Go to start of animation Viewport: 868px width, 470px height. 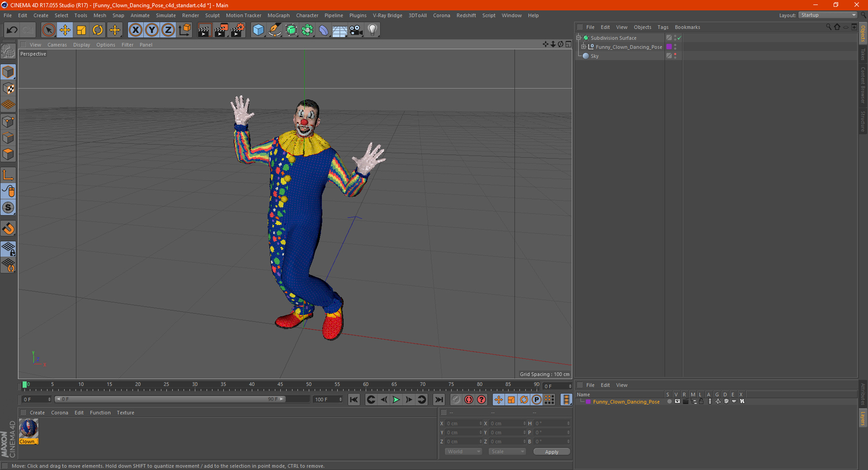(354, 399)
